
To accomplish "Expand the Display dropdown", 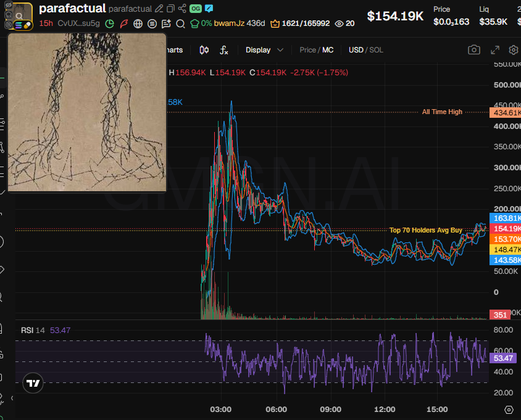I will (264, 50).
